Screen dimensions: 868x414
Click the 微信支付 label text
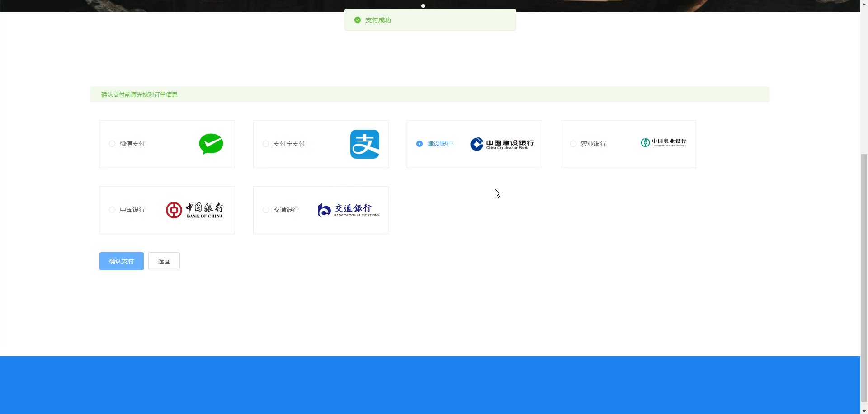[x=132, y=144]
